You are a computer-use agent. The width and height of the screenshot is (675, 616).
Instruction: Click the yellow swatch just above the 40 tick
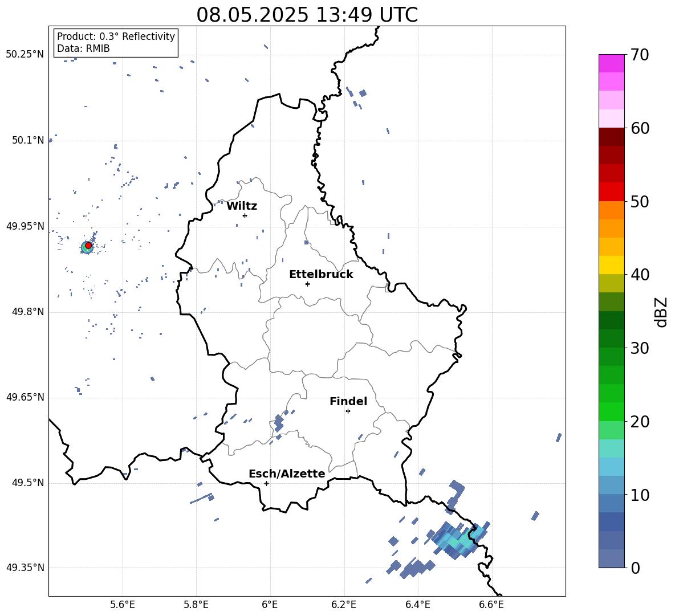611,265
